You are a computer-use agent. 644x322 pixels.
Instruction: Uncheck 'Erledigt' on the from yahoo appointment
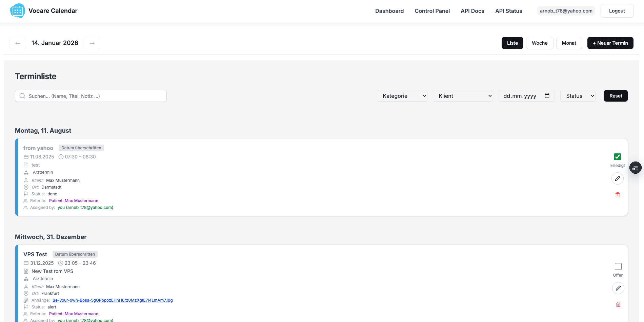617,156
